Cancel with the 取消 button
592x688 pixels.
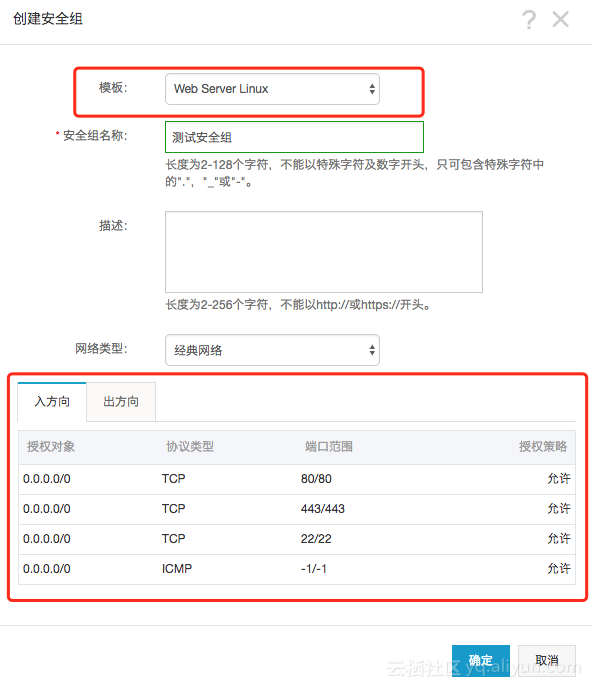click(x=547, y=660)
